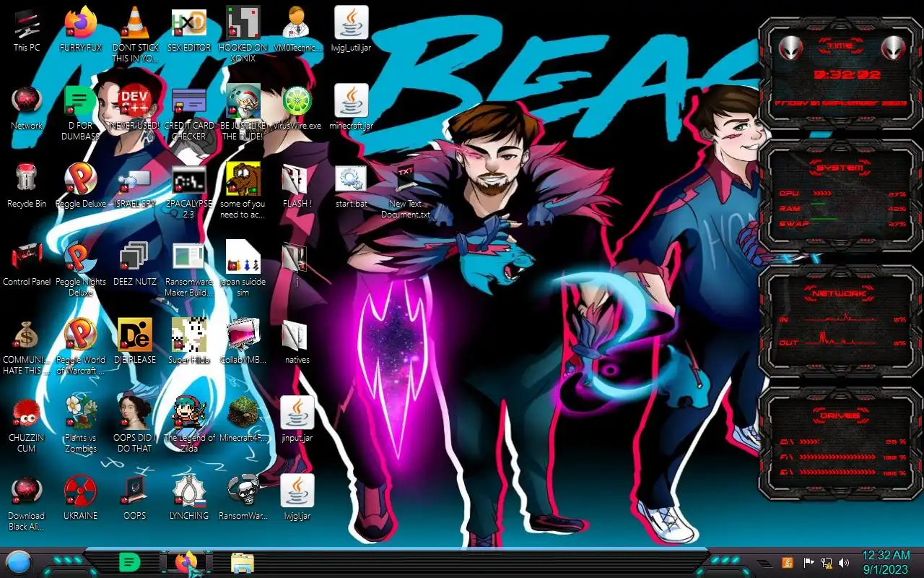The image size is (924, 578).
Task: Open the volume speaker tray icon
Action: pos(844,562)
